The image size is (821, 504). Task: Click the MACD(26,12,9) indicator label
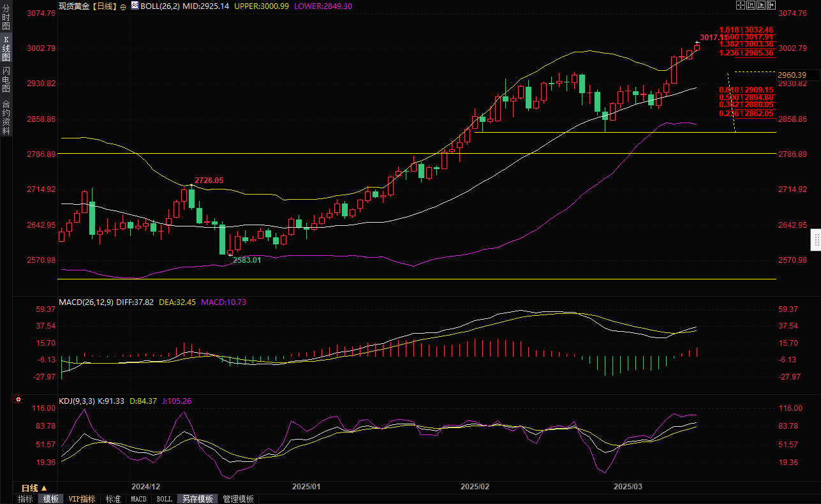tap(86, 302)
